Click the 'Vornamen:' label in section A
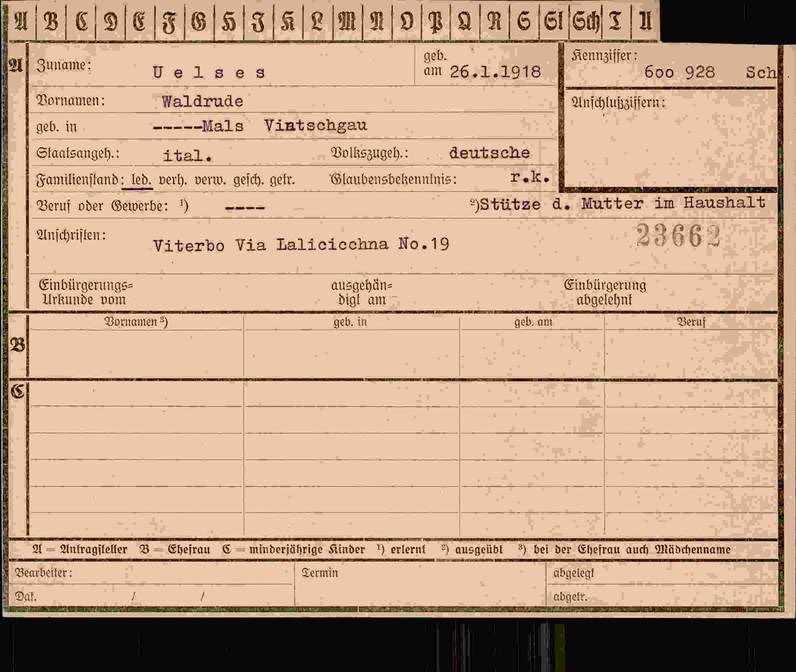The width and height of the screenshot is (796, 672). click(x=70, y=101)
